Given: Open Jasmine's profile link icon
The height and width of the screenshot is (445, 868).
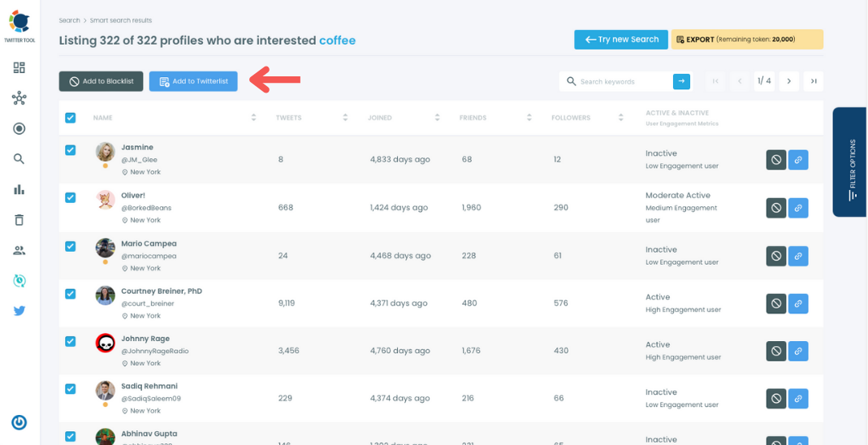Looking at the screenshot, I should click(798, 160).
